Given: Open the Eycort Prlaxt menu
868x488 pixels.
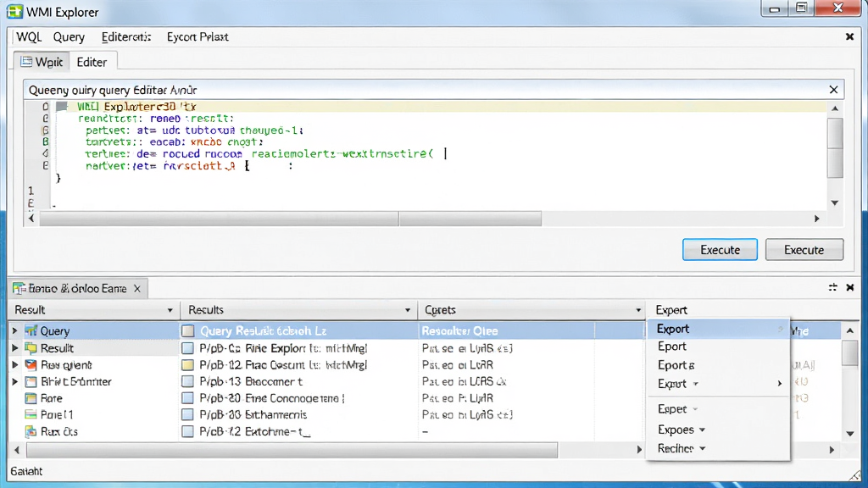Looking at the screenshot, I should [198, 37].
